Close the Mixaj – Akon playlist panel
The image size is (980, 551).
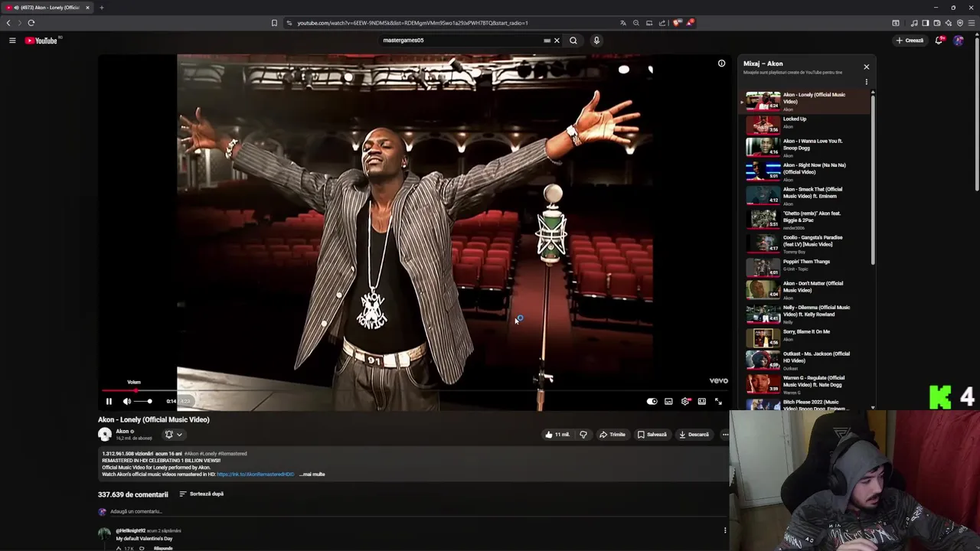(866, 67)
